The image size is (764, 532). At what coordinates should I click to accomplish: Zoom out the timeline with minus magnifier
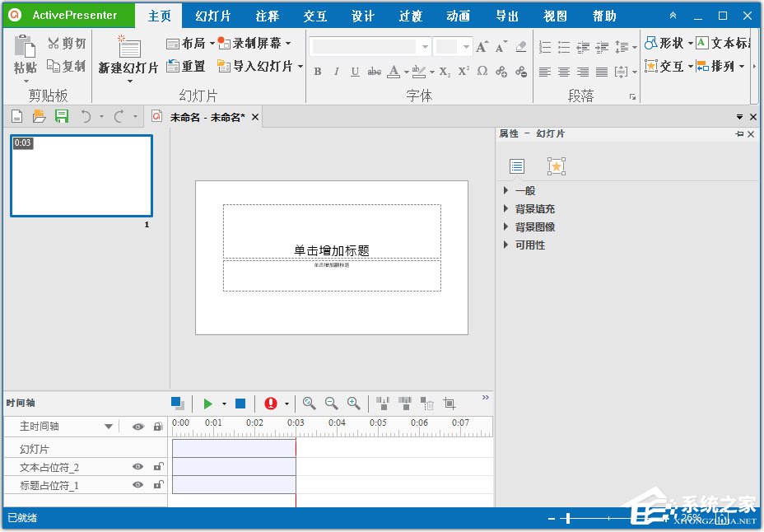(x=331, y=403)
